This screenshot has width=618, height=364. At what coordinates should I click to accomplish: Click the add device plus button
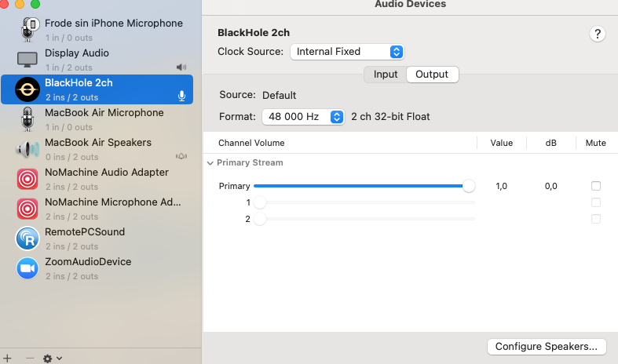pyautogui.click(x=8, y=358)
